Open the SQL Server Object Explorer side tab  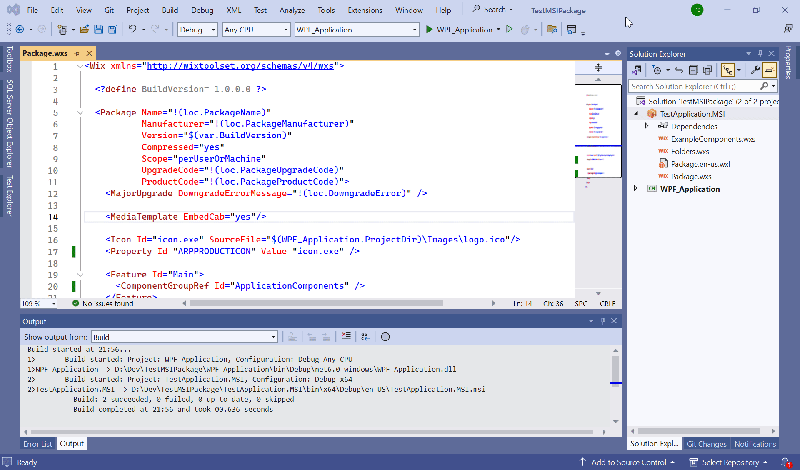point(9,123)
